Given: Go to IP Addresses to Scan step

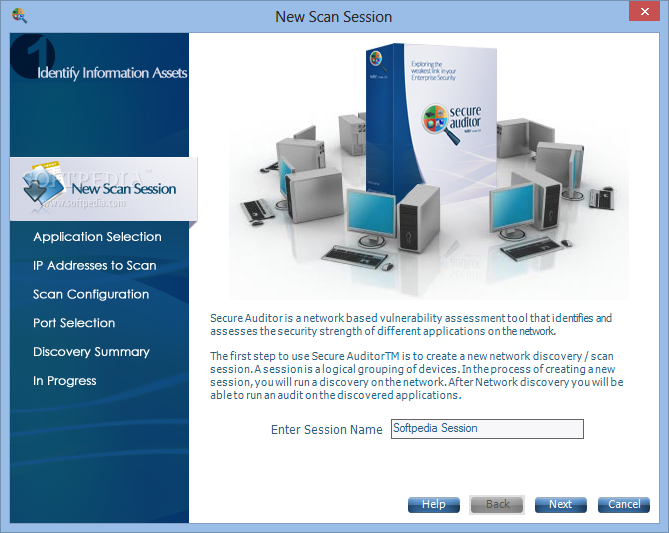Looking at the screenshot, I should [95, 265].
